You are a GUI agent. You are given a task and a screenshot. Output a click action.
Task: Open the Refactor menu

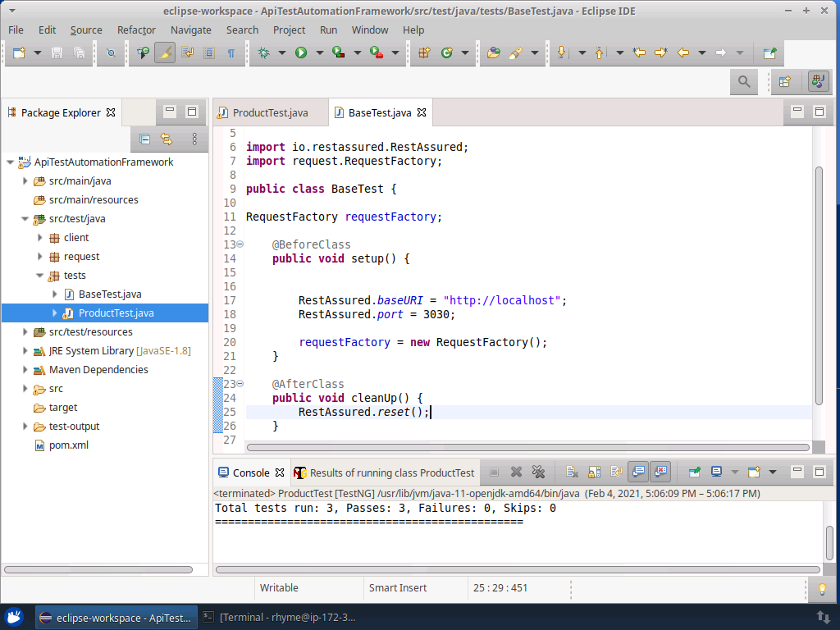click(136, 30)
